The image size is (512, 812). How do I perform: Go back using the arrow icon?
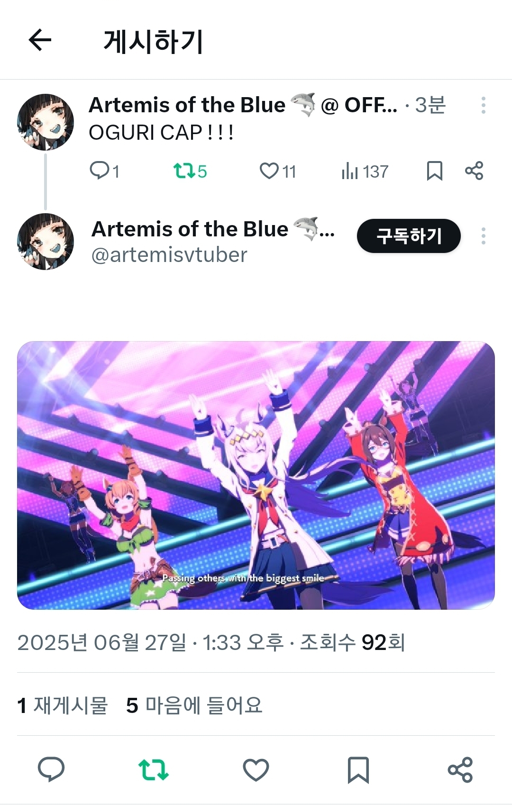pos(40,40)
